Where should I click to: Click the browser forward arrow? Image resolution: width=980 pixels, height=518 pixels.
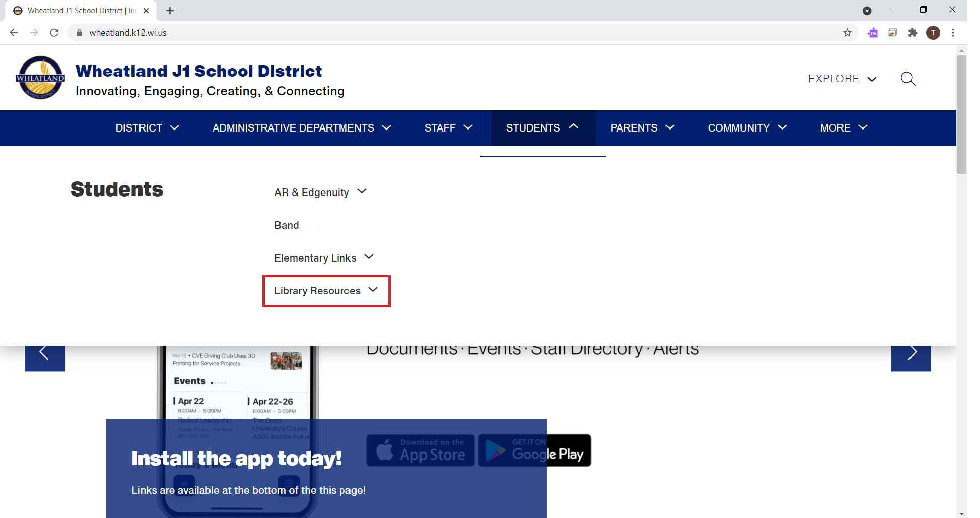[34, 33]
